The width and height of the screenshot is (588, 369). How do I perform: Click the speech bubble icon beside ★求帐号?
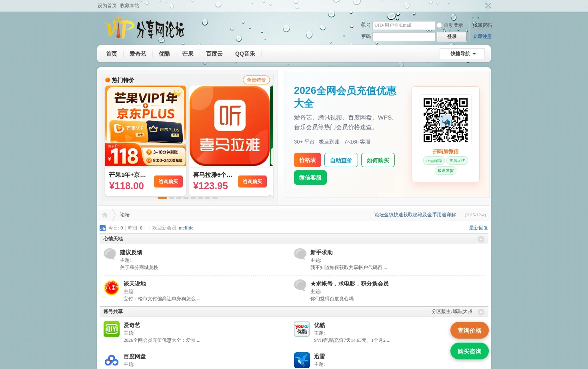click(300, 285)
